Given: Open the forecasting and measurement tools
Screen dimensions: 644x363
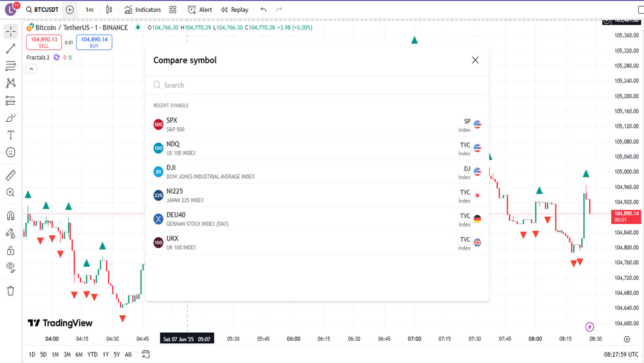Looking at the screenshot, I should (x=10, y=101).
